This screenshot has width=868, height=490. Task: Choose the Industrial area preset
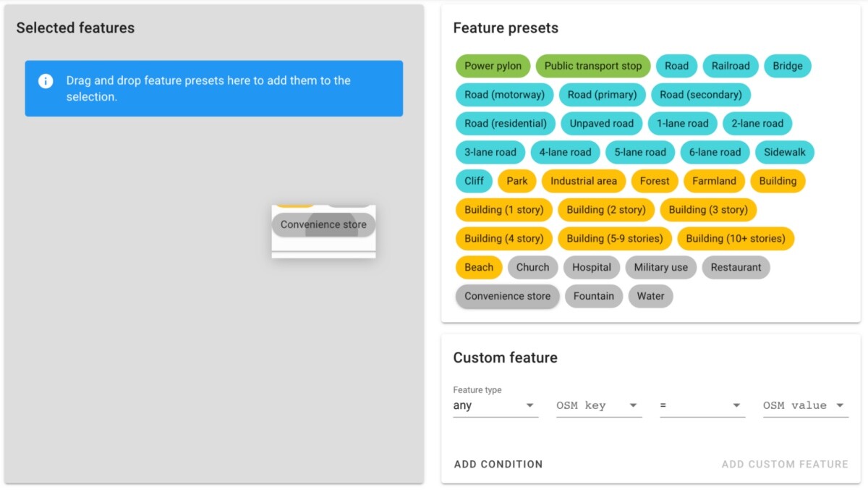[x=584, y=181]
